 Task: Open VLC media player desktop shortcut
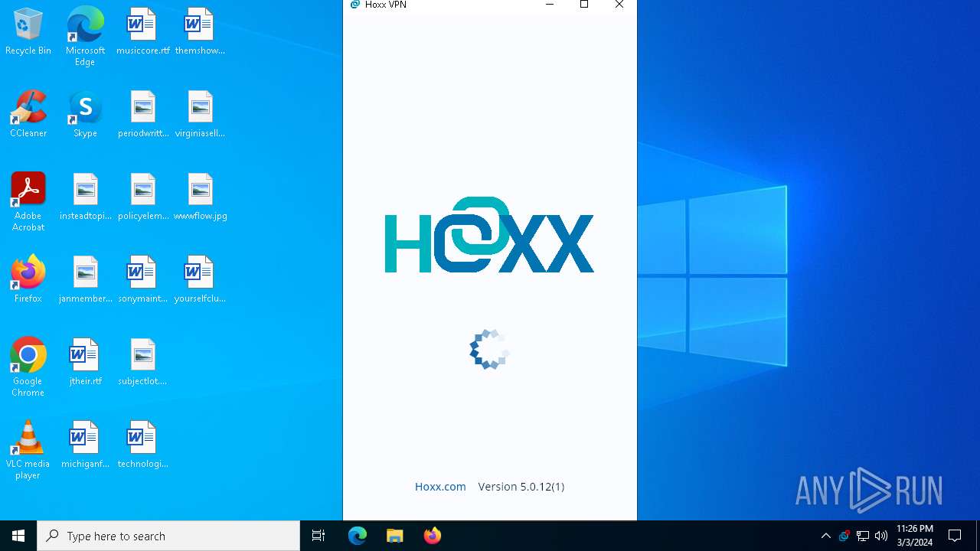pos(28,450)
